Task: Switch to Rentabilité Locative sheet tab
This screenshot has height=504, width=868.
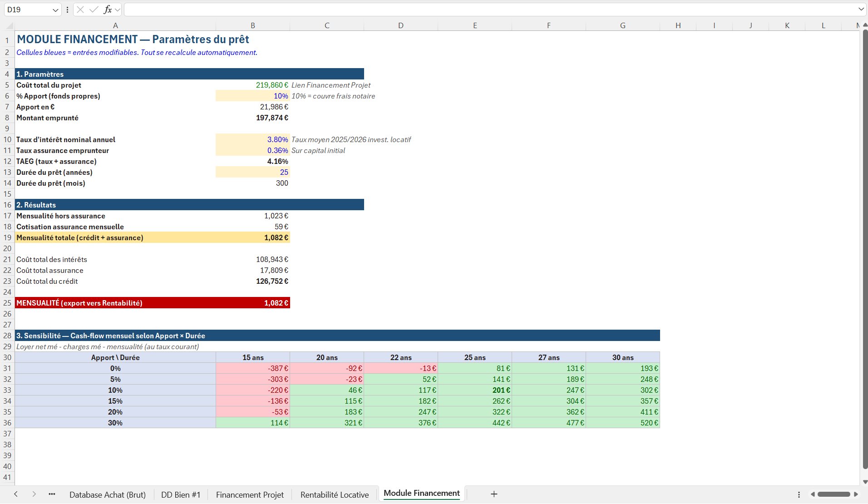Action: 335,494
